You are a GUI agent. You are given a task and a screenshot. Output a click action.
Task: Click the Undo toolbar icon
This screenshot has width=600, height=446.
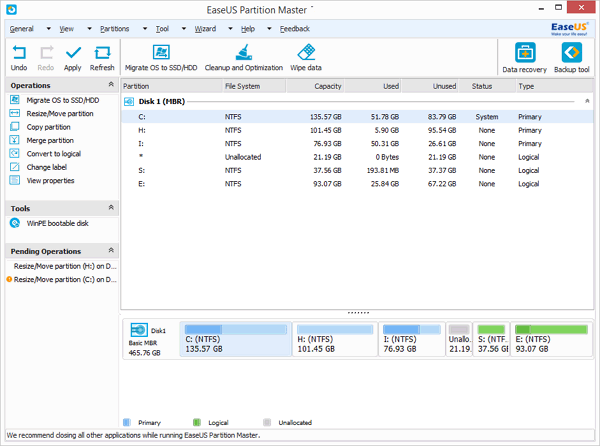pyautogui.click(x=19, y=58)
